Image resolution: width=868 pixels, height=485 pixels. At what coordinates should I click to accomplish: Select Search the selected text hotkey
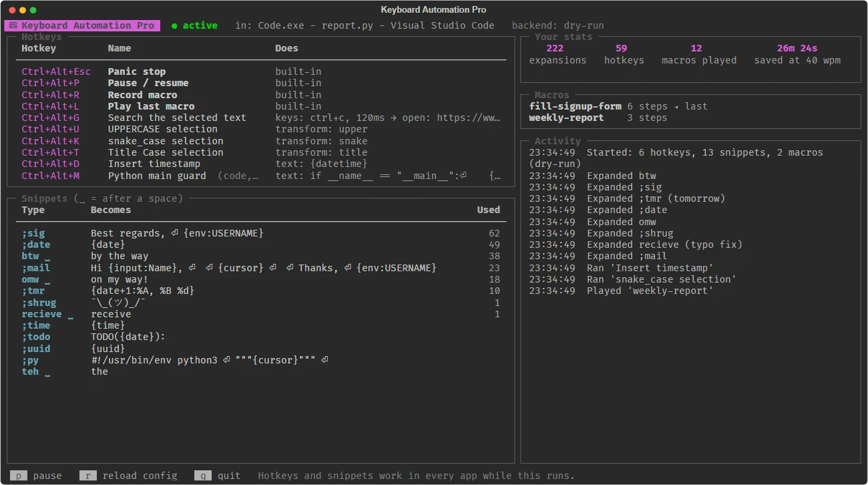pos(261,118)
